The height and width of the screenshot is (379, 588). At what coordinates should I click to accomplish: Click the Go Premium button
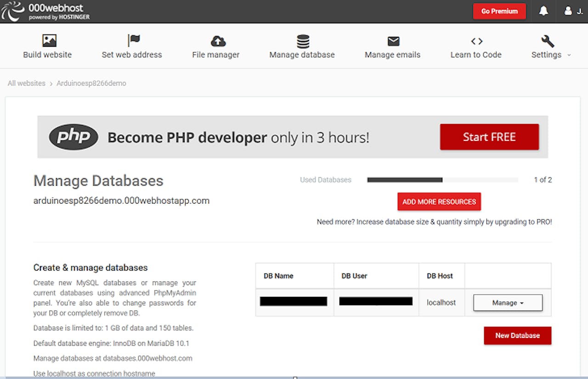[499, 11]
